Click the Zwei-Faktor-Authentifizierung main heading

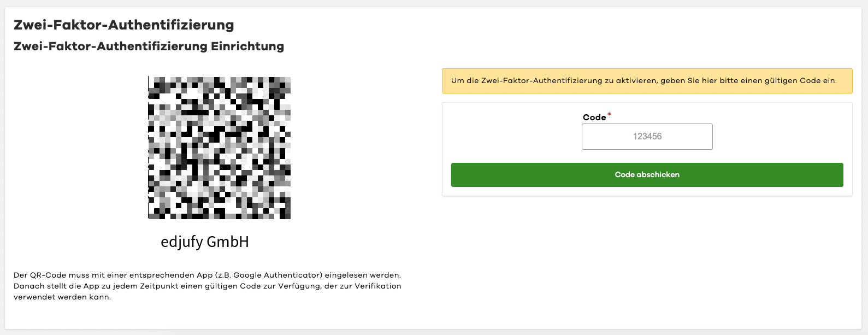124,25
